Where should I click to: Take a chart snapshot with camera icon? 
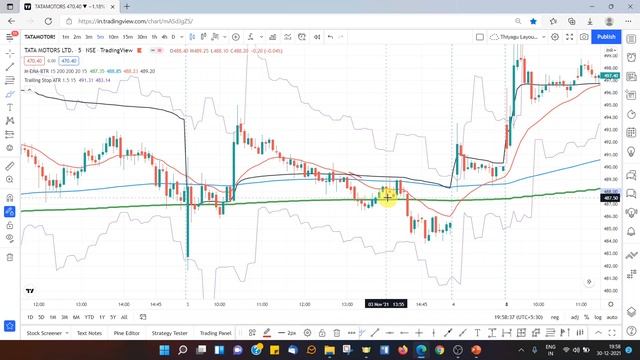[x=584, y=37]
